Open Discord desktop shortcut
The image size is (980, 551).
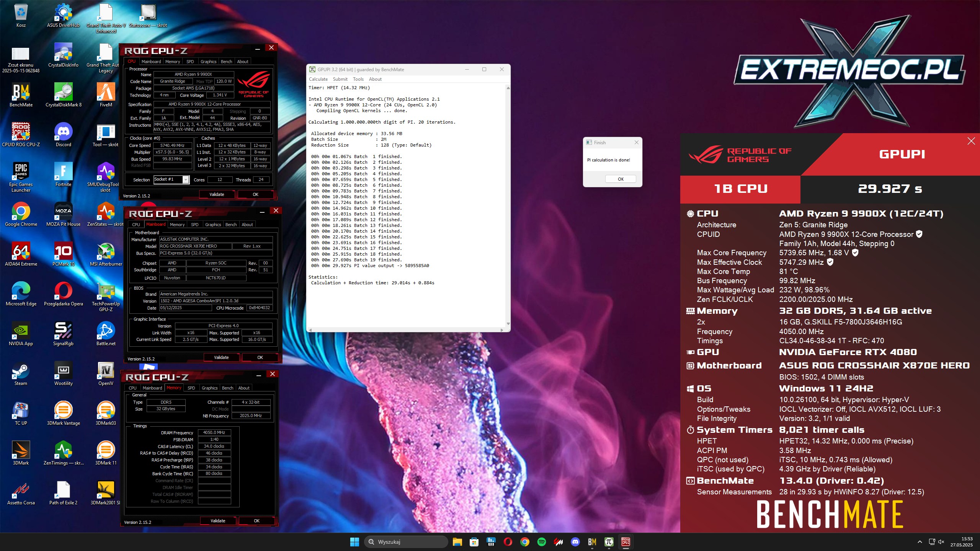(x=64, y=135)
